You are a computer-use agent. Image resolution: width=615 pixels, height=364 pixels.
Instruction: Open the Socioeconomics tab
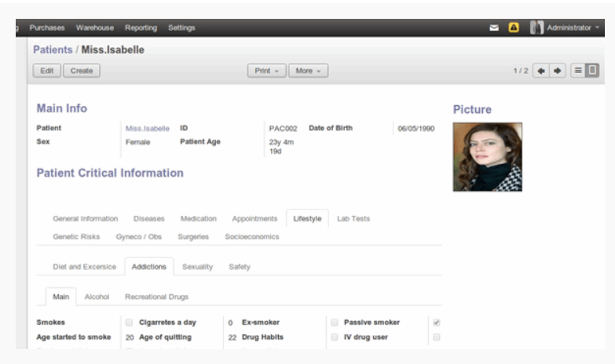[252, 237]
